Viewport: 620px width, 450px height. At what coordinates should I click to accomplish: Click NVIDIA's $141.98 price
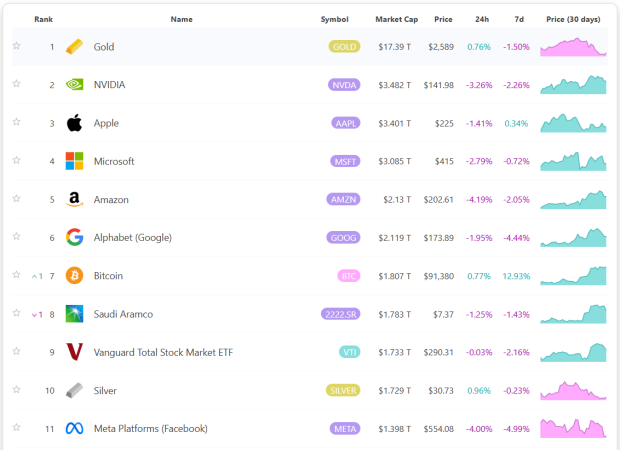coord(439,85)
